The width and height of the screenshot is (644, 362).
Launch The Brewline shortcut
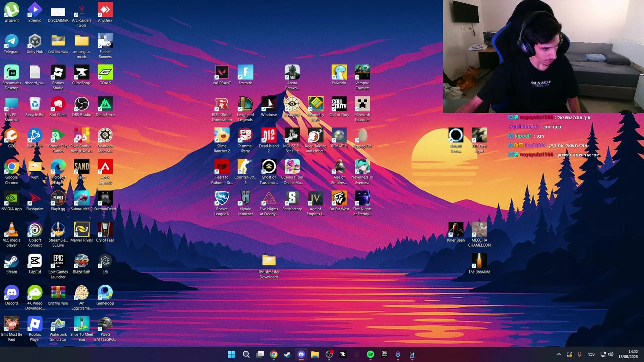click(x=479, y=264)
